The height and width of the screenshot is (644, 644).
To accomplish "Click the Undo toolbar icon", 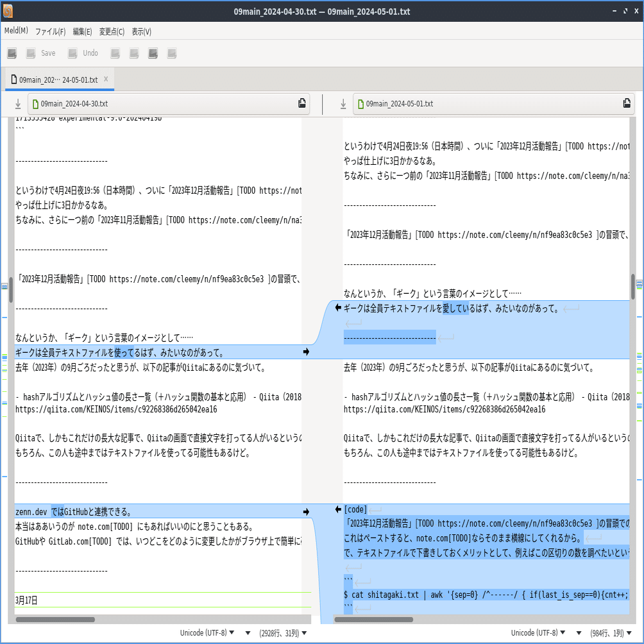I will 72,53.
